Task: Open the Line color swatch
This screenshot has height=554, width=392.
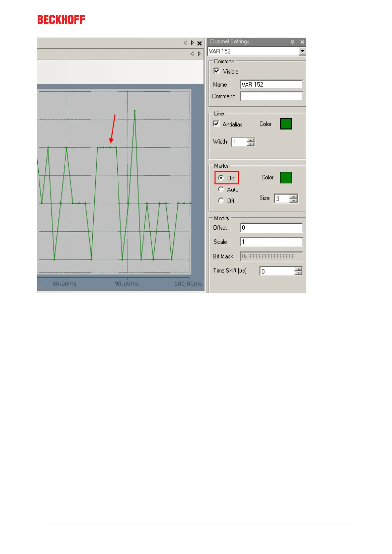Action: 286,124
